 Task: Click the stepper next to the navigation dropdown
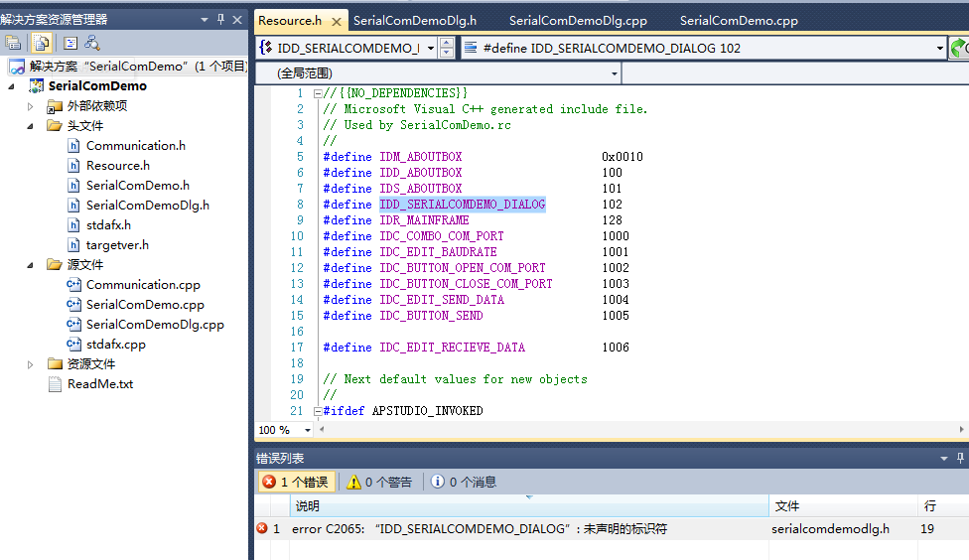tap(446, 49)
